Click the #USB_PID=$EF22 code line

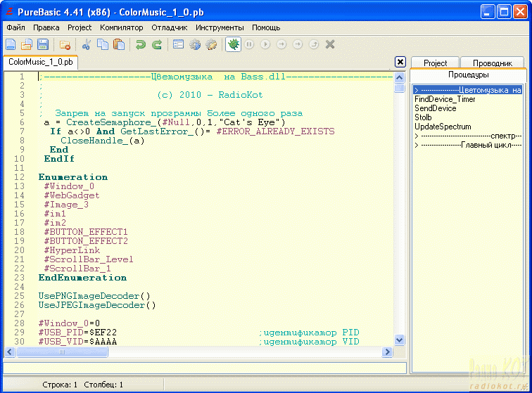click(77, 333)
